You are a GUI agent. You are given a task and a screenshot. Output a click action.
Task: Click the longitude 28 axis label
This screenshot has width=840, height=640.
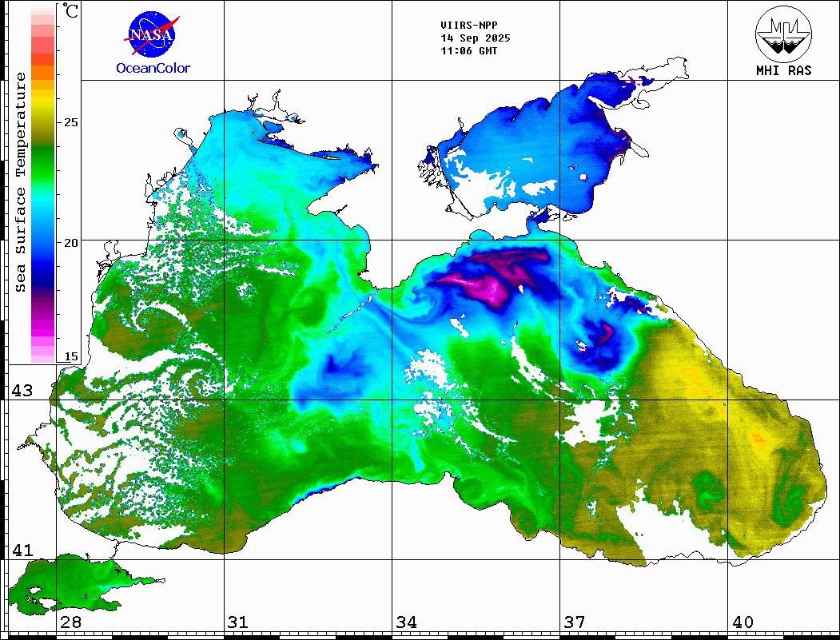tap(71, 622)
